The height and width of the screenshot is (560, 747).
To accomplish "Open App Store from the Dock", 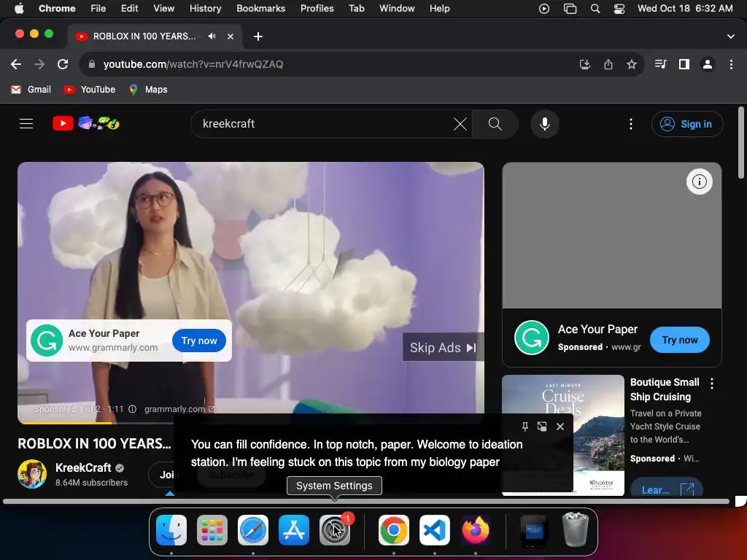I will tap(294, 530).
